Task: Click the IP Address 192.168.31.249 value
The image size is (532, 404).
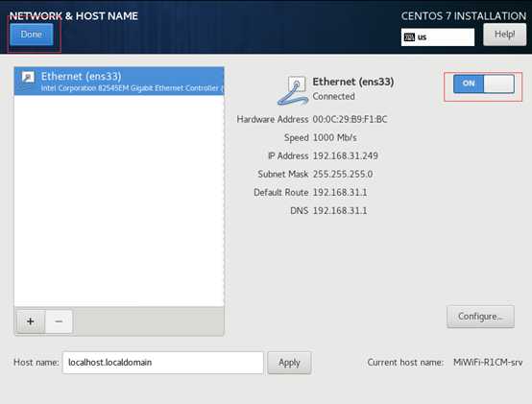Action: pos(346,155)
